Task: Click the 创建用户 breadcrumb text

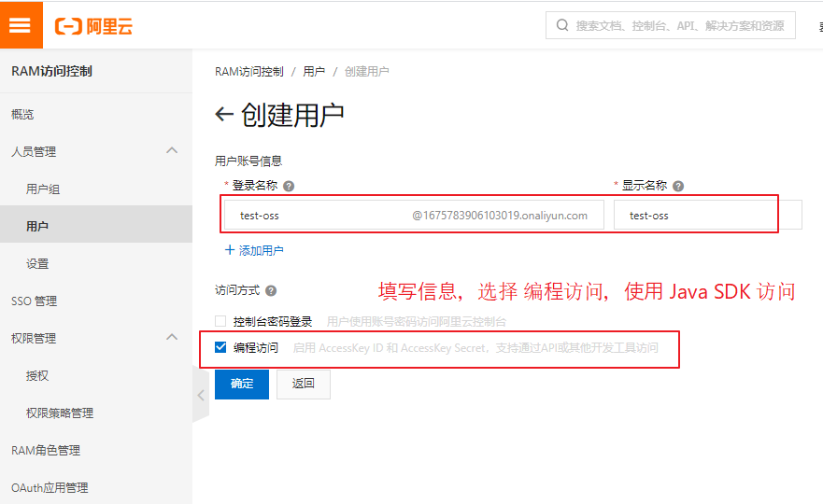Action: [x=367, y=71]
